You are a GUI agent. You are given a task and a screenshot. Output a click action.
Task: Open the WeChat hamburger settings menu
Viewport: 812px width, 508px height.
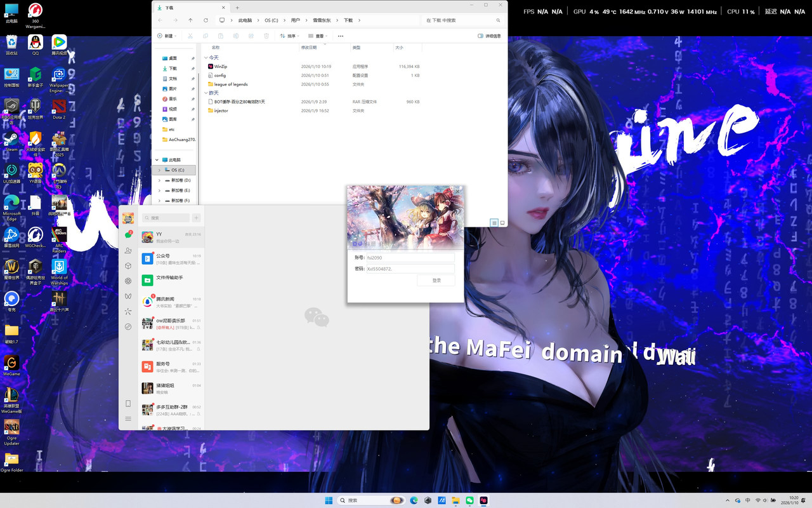pos(128,418)
